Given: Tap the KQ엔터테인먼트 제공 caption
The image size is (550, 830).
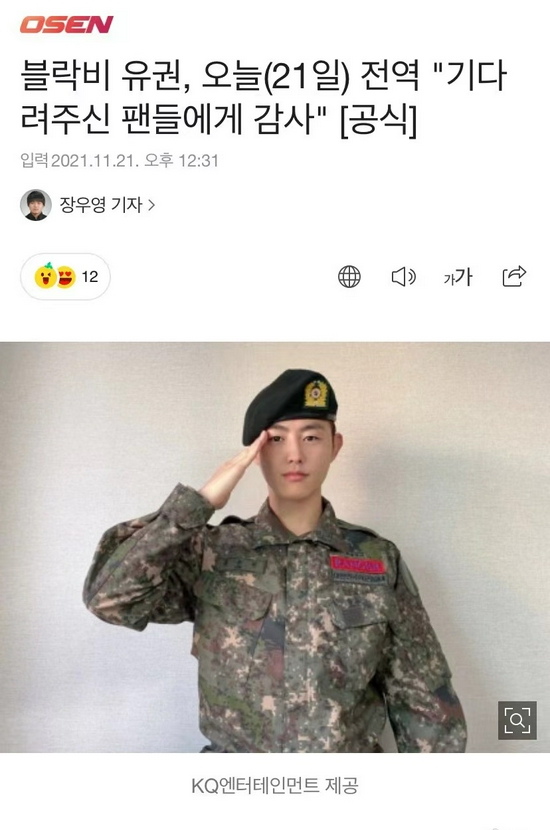Looking at the screenshot, I should tap(275, 786).
